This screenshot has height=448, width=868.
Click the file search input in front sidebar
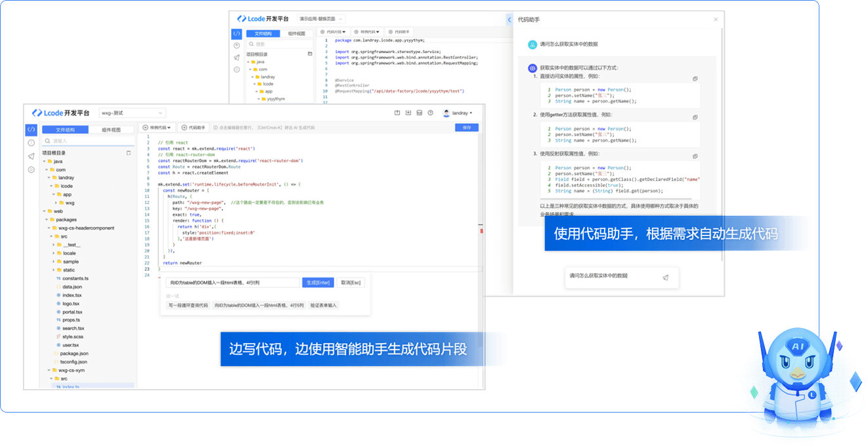coord(89,141)
